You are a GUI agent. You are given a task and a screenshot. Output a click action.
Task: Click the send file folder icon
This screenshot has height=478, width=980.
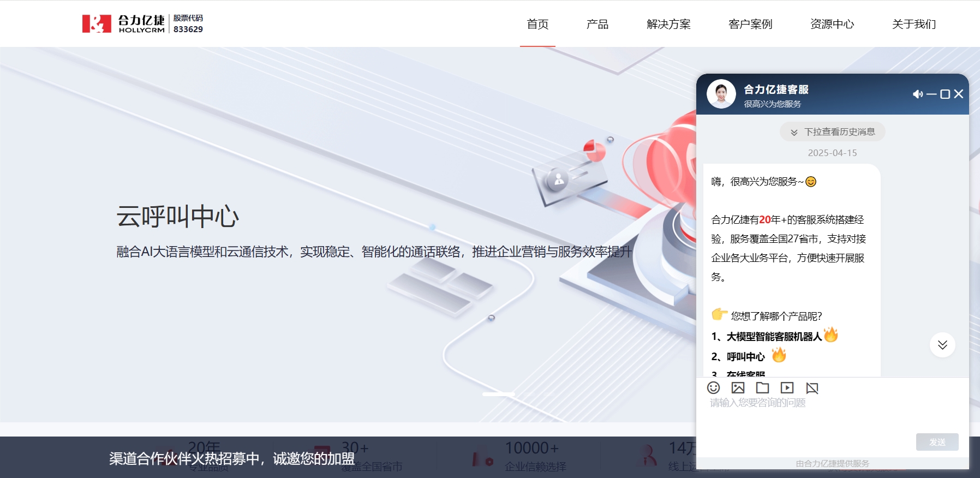point(762,387)
